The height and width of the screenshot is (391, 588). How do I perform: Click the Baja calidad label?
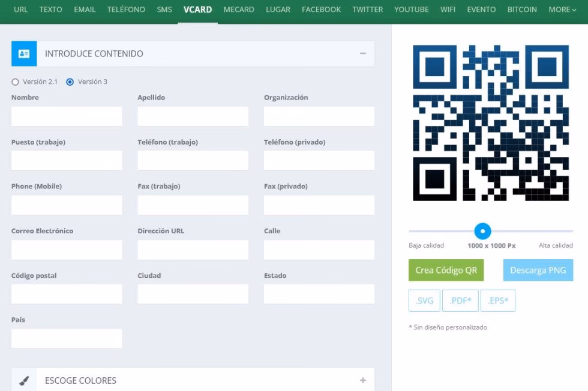(426, 245)
